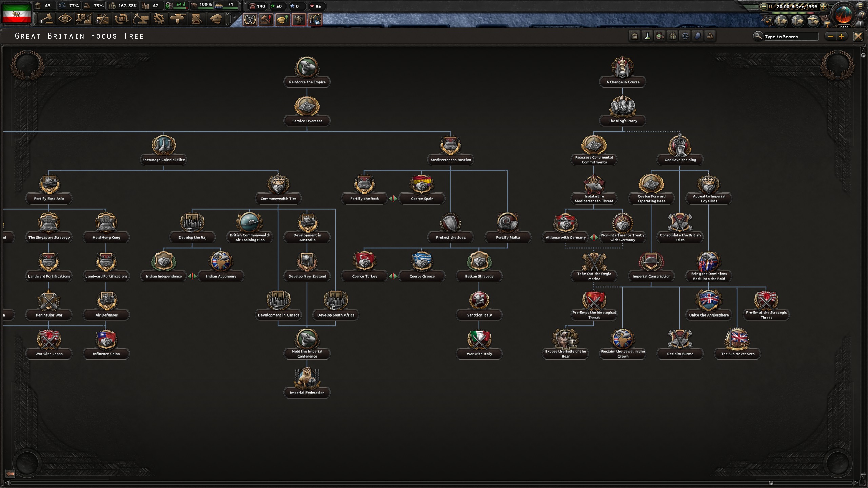Click the War with Italy flag icon
868x488 pixels.
(x=479, y=339)
